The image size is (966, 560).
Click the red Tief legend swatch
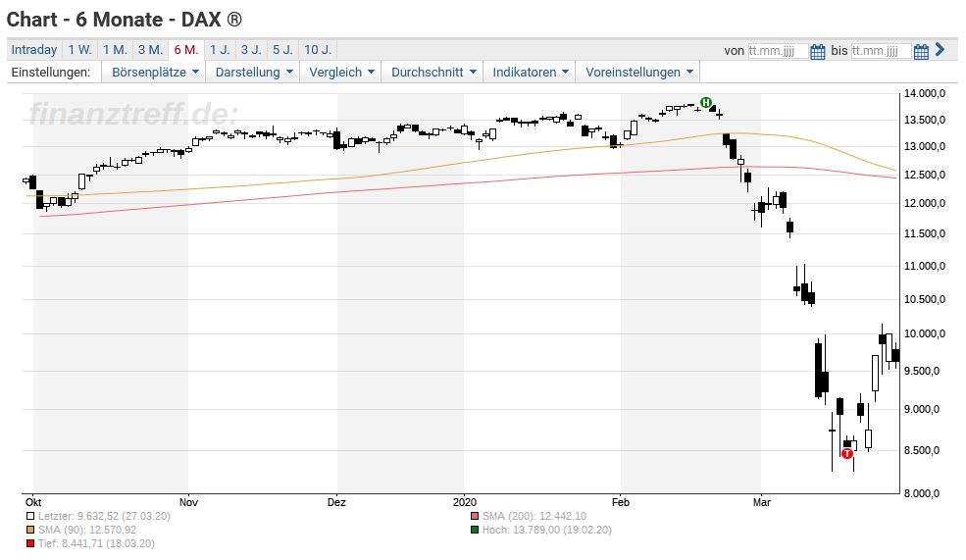point(30,543)
